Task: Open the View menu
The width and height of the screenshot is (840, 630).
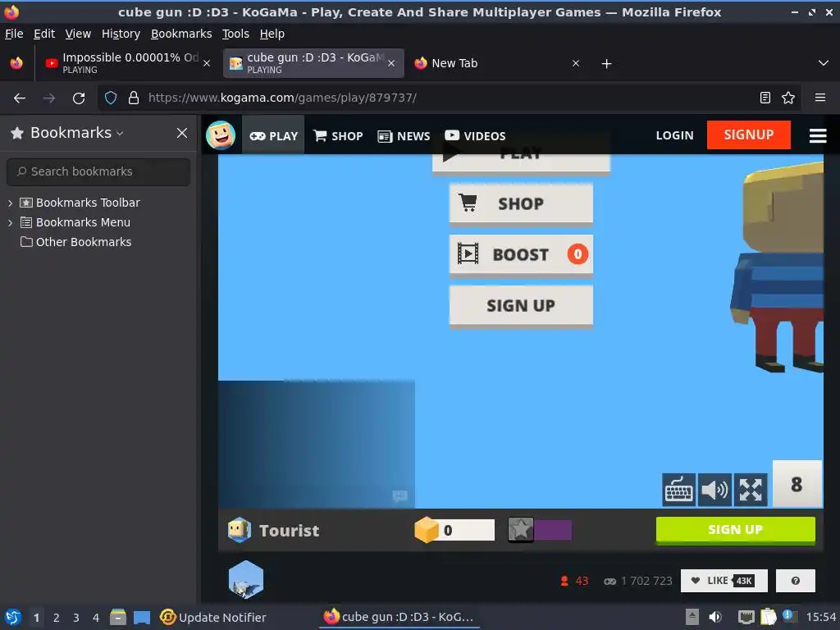Action: click(78, 34)
